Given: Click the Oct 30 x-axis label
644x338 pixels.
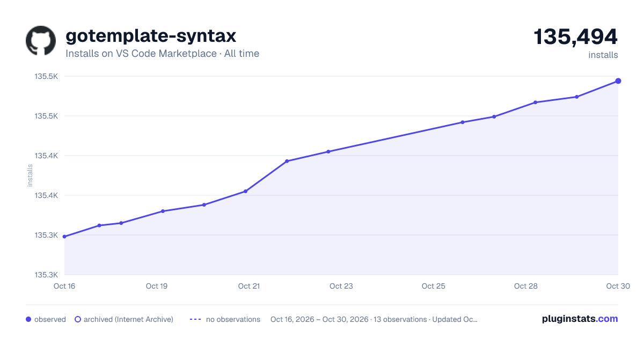Looking at the screenshot, I should pos(618,286).
